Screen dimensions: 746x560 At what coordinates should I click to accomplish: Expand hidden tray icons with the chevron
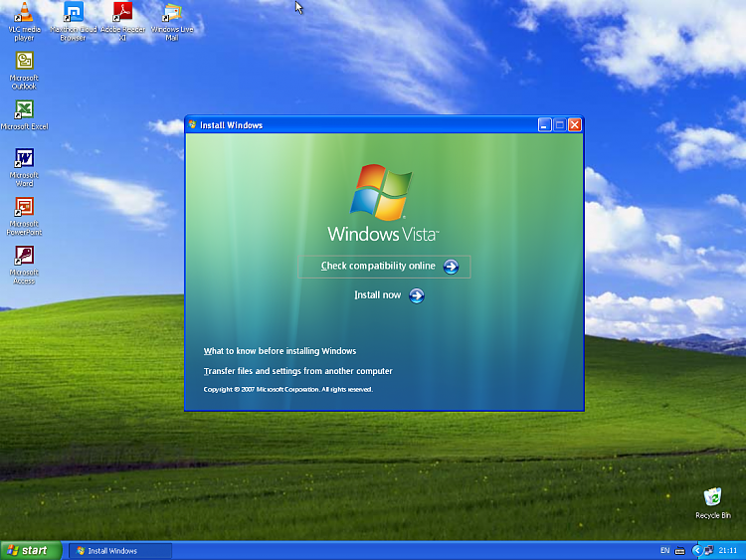click(x=697, y=550)
